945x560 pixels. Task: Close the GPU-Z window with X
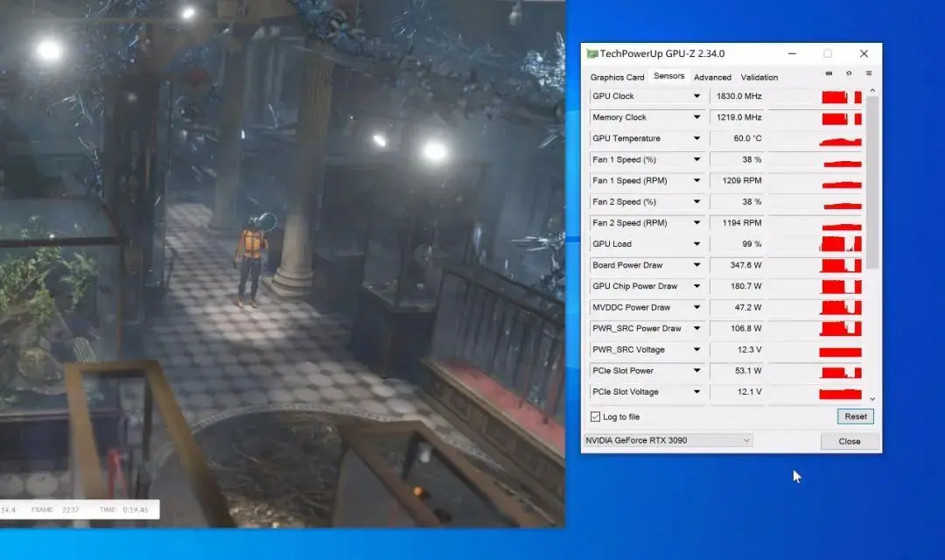864,53
